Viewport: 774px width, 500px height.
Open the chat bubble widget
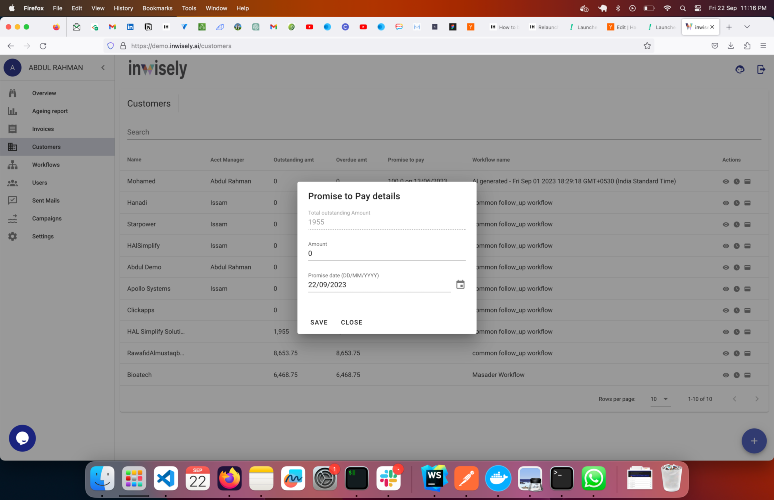tap(22, 438)
